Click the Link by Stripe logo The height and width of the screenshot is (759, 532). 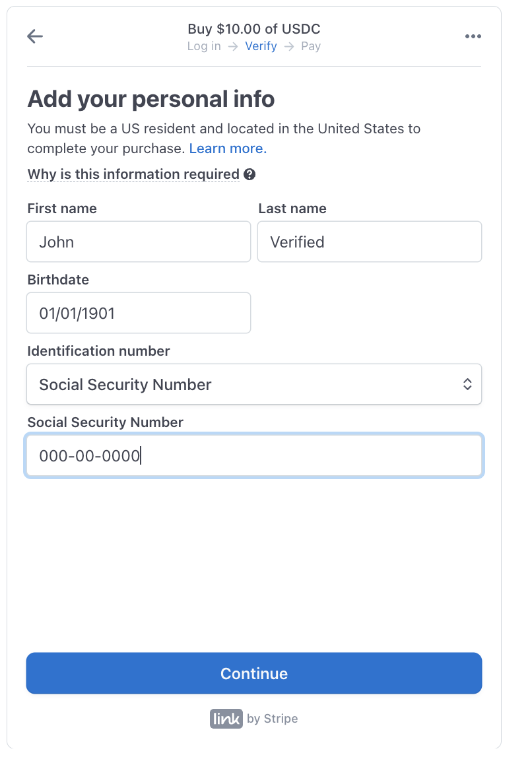coord(226,719)
